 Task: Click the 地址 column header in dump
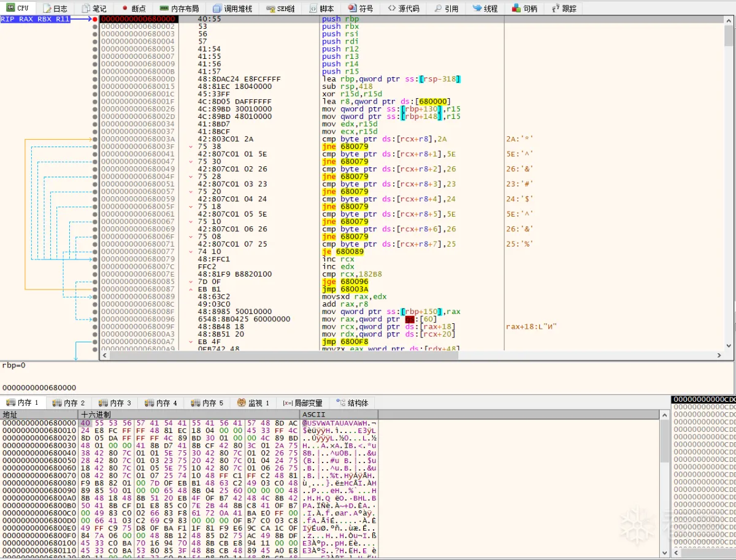[x=40, y=415]
